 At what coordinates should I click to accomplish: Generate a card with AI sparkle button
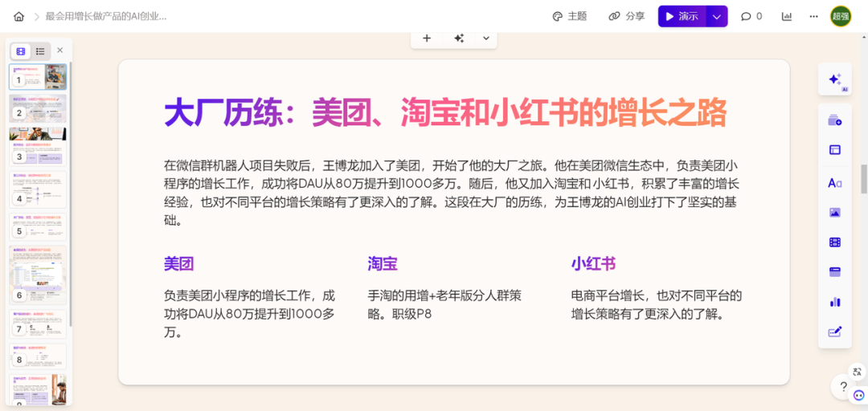click(458, 39)
